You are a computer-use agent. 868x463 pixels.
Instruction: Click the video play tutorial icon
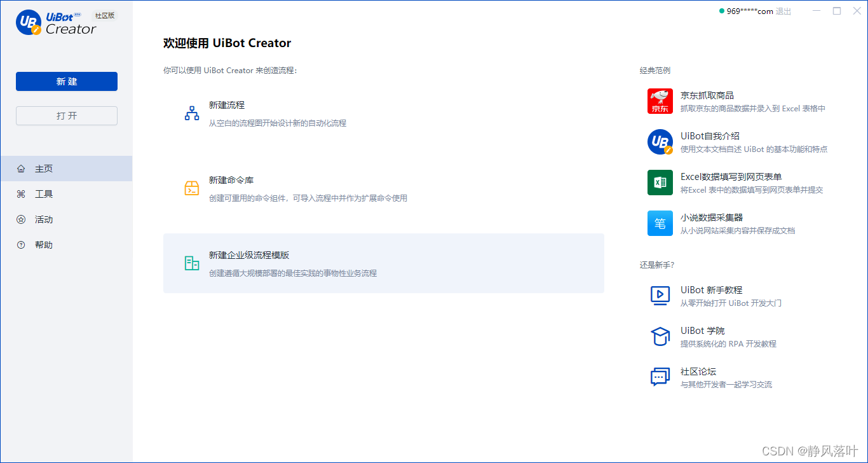point(660,296)
